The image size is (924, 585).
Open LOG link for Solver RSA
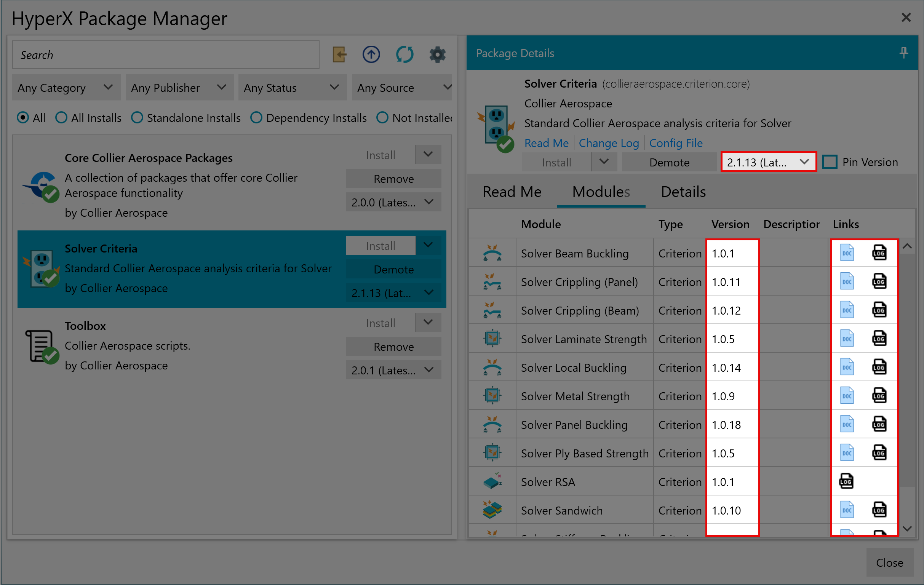pos(846,481)
